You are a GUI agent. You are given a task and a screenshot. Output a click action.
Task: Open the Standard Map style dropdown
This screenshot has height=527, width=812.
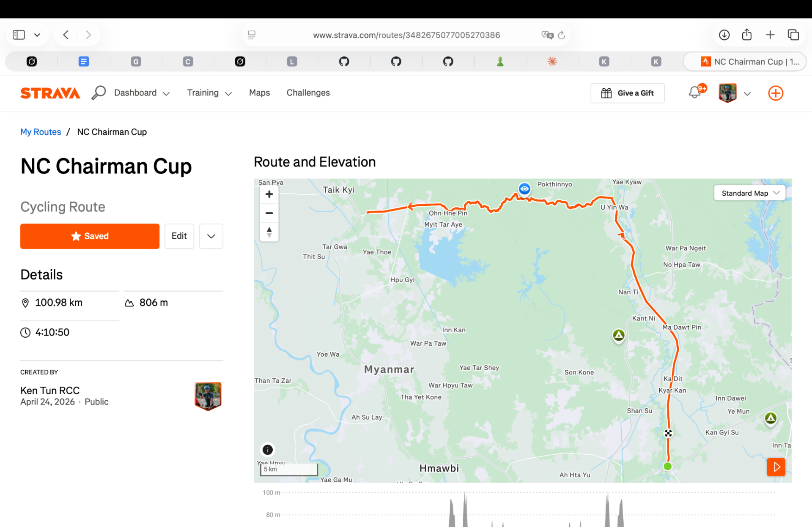tap(749, 193)
